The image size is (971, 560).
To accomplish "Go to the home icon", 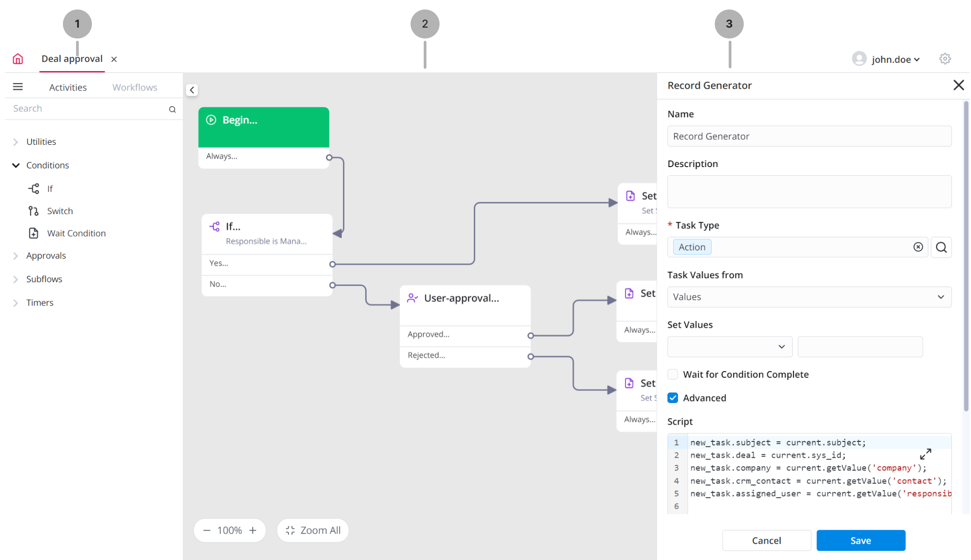I will [x=18, y=59].
